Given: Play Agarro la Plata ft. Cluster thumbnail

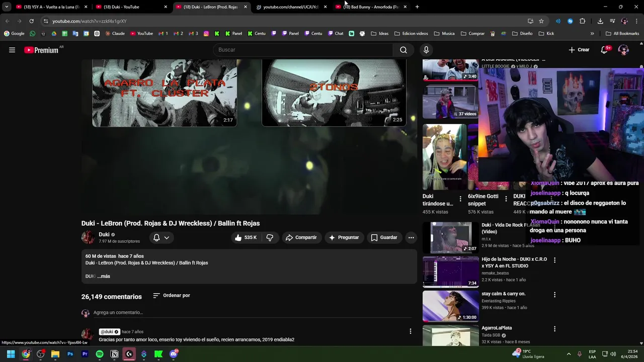Looking at the screenshot, I should (165, 93).
